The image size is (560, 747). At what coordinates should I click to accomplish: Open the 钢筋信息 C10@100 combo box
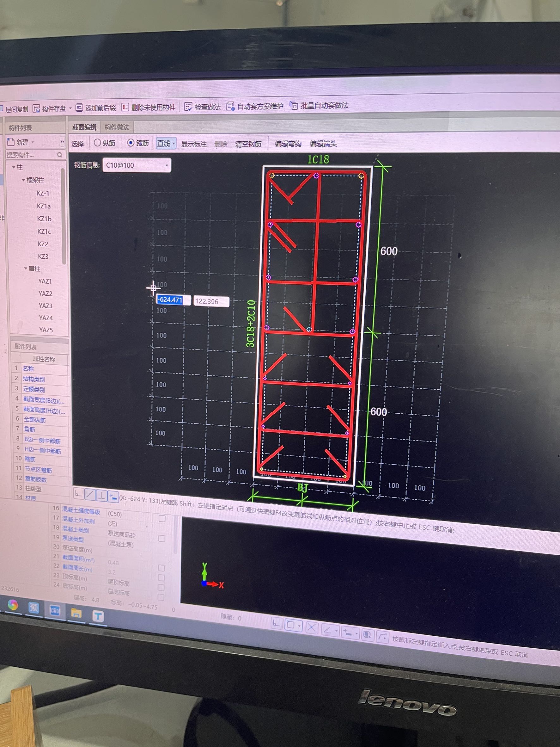tap(137, 165)
